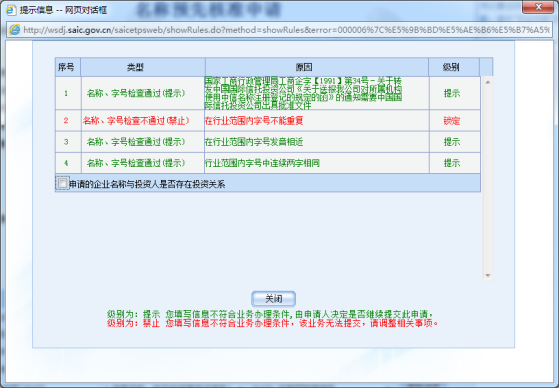Screen dimensions: 559x389
Task: Close the dialog with the red X
Action: coord(538,7)
